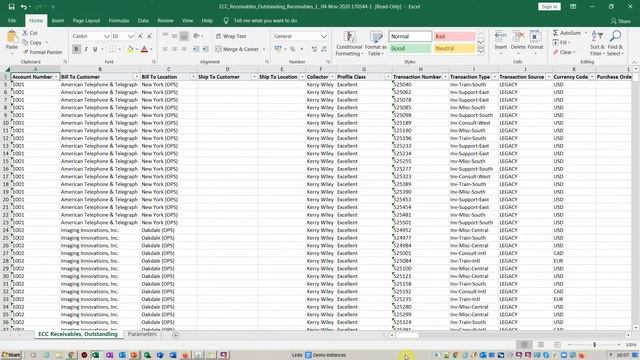Viewport: 640px width, 360px height.
Task: Open the General number format dropdown
Action: click(x=324, y=36)
